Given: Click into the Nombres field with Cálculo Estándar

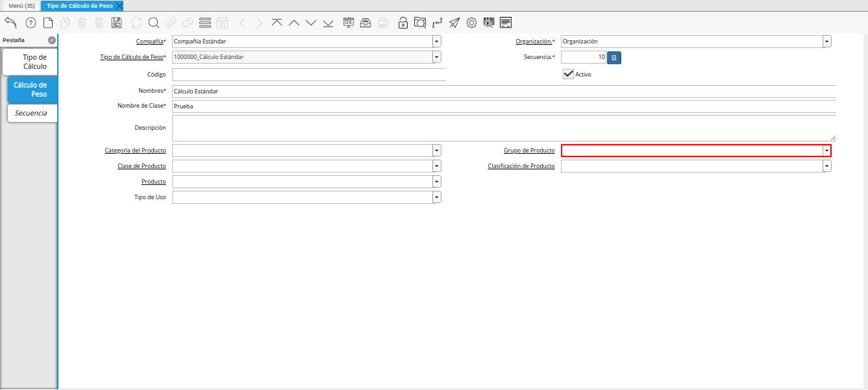Looking at the screenshot, I should click(x=504, y=91).
